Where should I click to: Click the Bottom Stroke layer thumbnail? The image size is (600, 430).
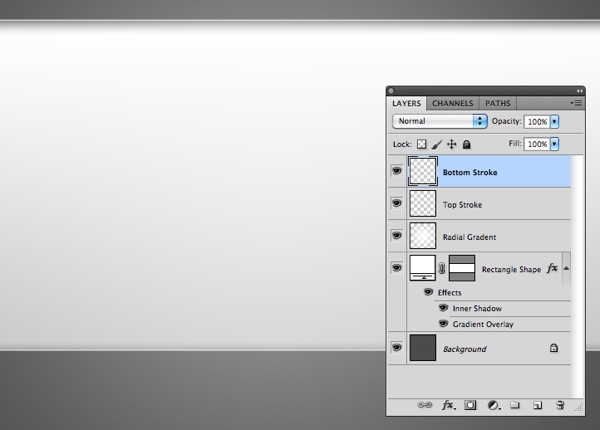[423, 171]
